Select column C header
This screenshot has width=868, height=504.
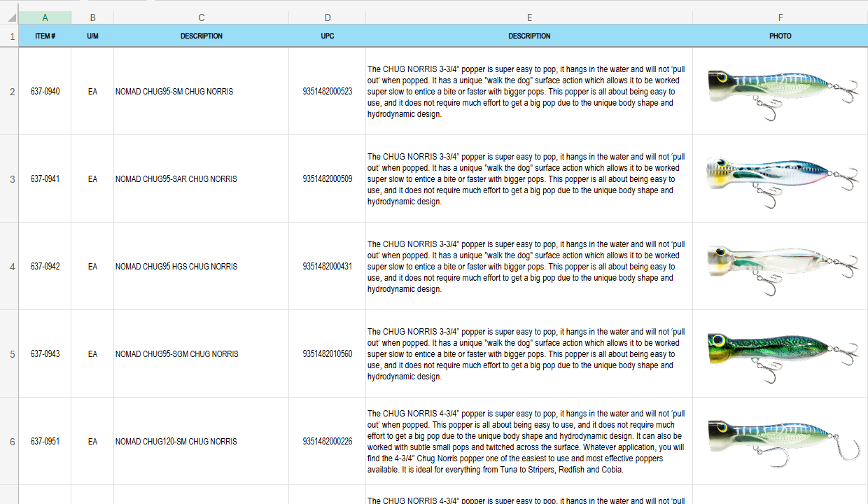pos(202,17)
